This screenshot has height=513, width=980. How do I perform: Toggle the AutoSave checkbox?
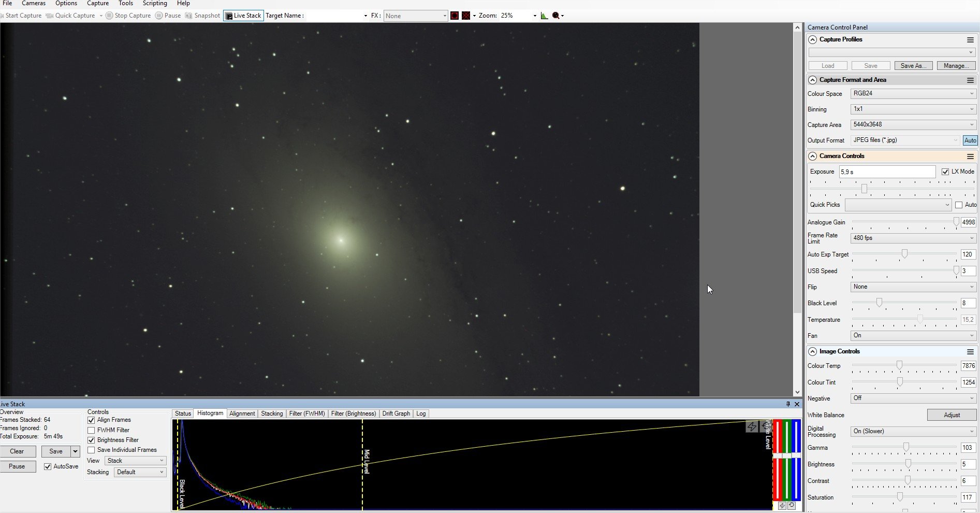(x=48, y=466)
